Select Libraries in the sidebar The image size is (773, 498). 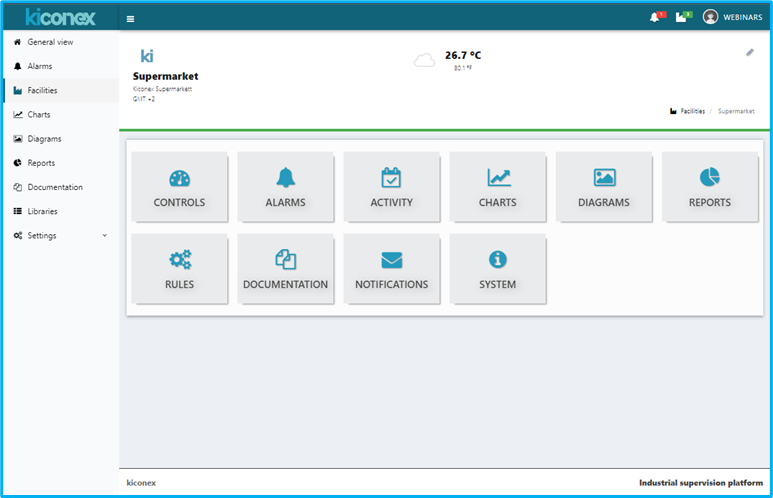coord(42,211)
